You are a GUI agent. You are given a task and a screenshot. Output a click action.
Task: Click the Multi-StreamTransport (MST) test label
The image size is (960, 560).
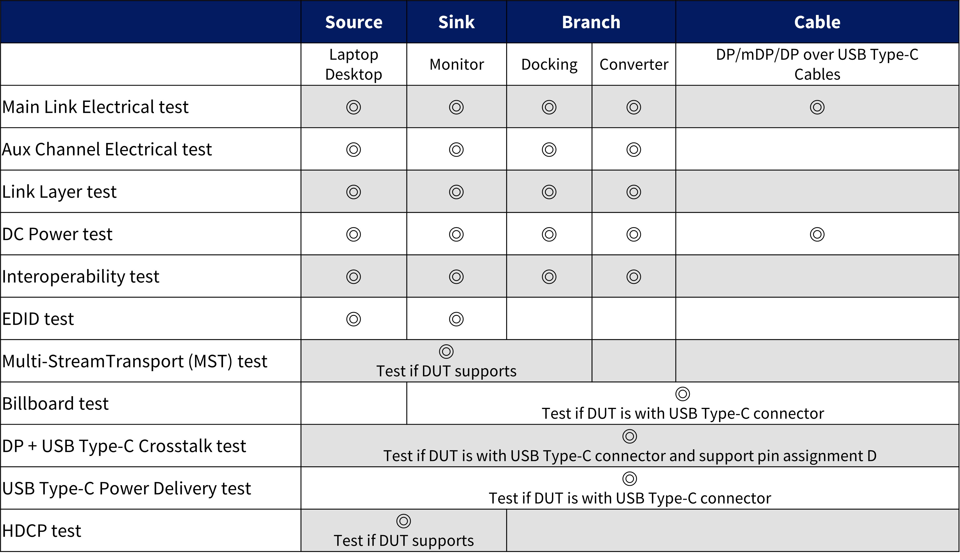coord(134,361)
